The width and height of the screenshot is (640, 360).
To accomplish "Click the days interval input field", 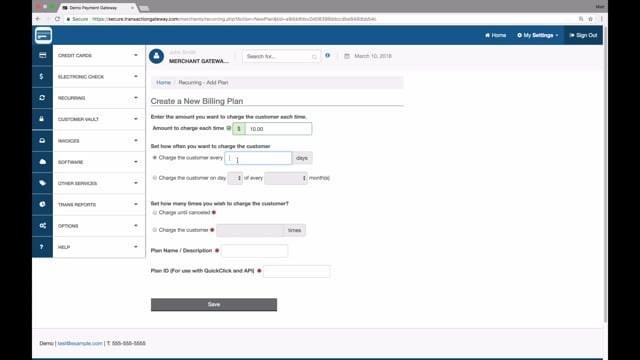I will pyautogui.click(x=258, y=158).
